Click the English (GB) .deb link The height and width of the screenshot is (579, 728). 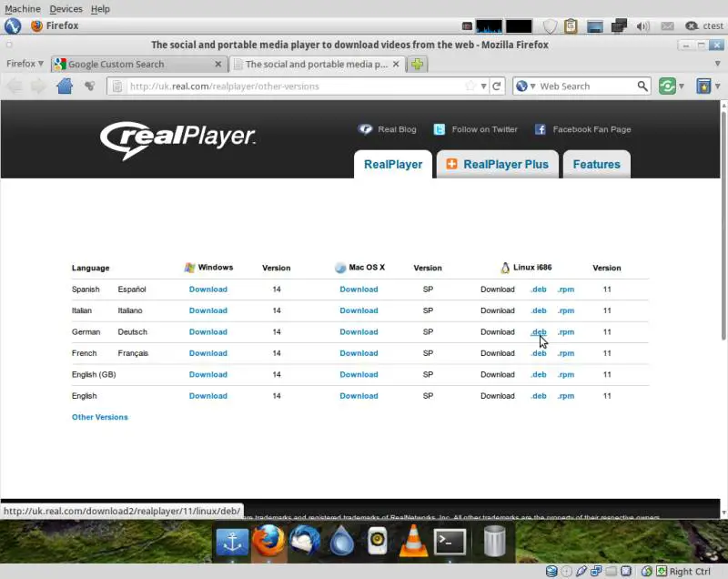tap(539, 375)
